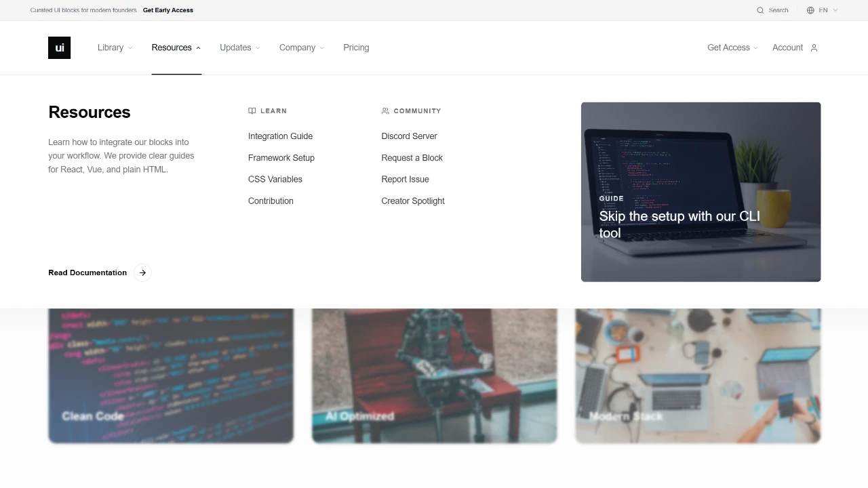Click the people icon beside COMMUNITY heading
Screen dimensions: 868x488
click(385, 110)
